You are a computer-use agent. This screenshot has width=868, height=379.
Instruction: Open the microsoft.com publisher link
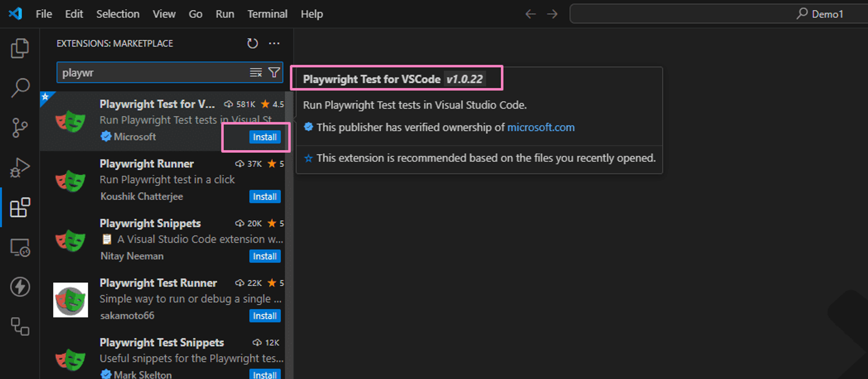pos(541,127)
